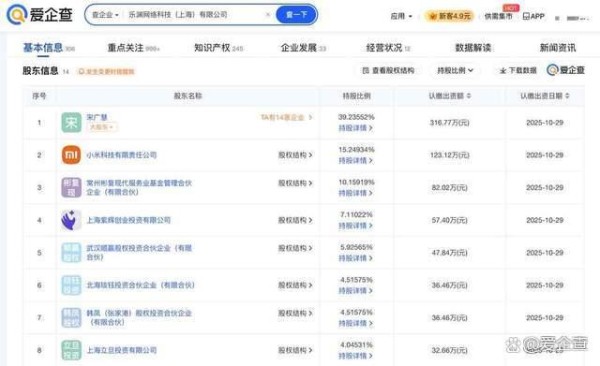
Task: Switch to the 基本信息 tab
Action: 43,48
